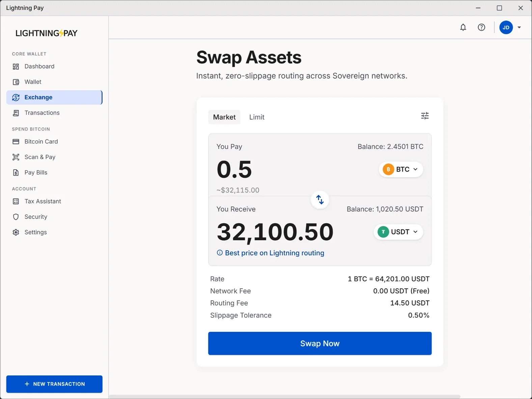Click the Exchange swap icon in sidebar
532x399 pixels.
(x=16, y=97)
